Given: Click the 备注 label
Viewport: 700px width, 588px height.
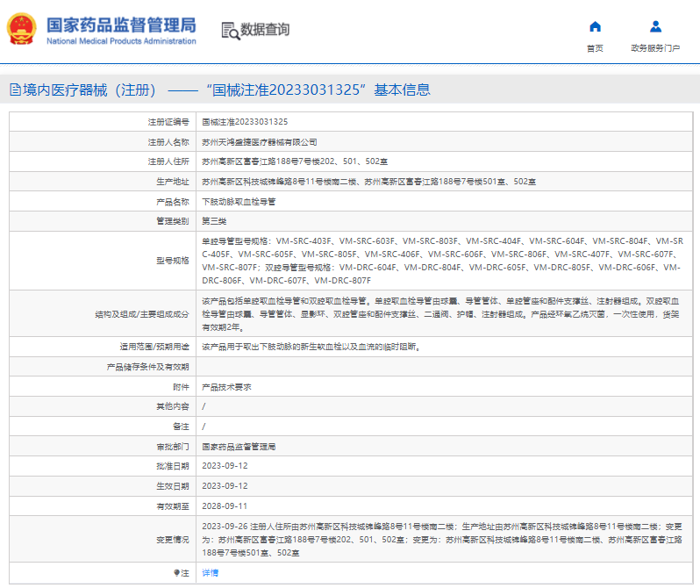Looking at the screenshot, I should point(181,427).
